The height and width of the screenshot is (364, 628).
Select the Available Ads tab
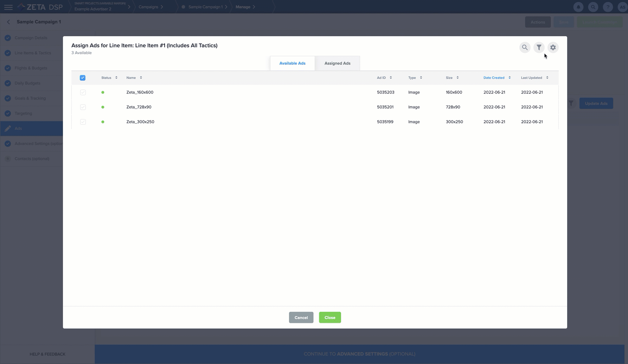click(292, 64)
